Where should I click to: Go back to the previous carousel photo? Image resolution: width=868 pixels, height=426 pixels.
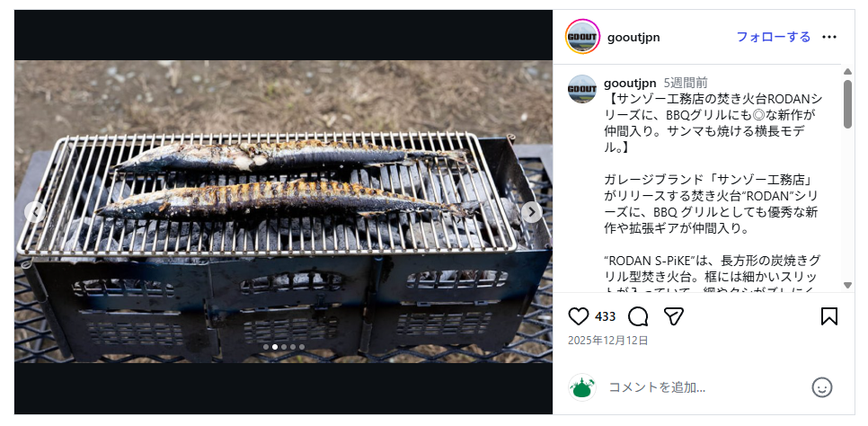point(34,212)
